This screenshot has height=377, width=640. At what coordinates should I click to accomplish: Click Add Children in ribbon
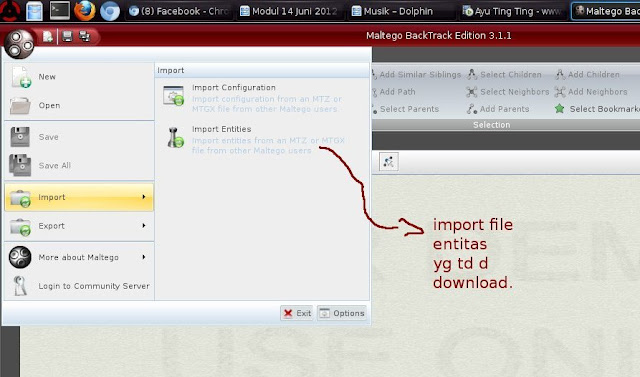click(588, 75)
